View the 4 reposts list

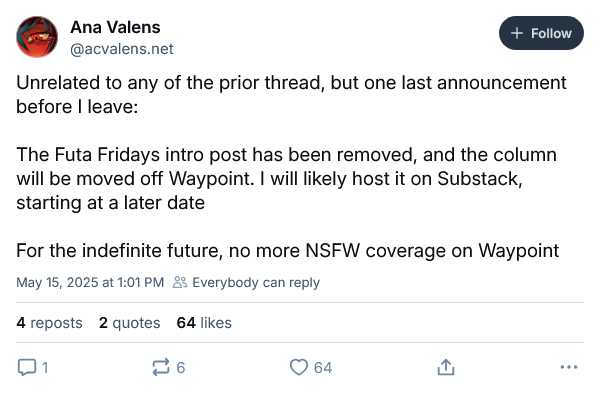coord(49,323)
